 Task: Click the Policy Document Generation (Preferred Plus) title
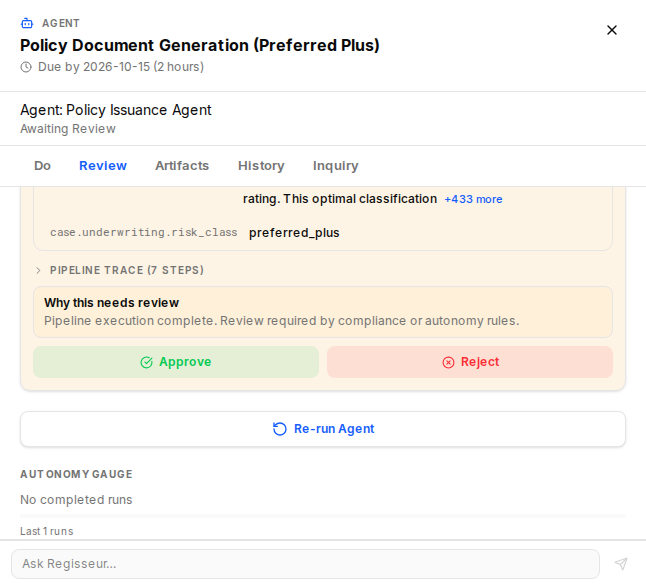tap(200, 45)
